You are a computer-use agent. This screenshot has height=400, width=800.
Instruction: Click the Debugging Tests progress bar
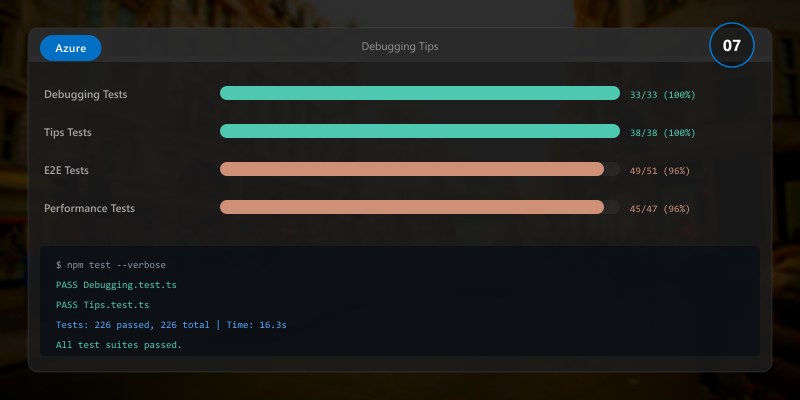click(420, 93)
